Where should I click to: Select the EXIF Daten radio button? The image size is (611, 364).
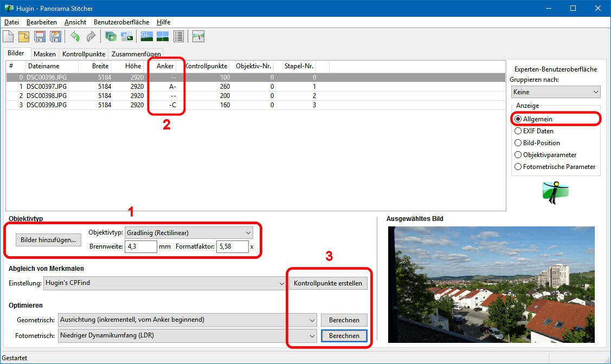(x=518, y=131)
